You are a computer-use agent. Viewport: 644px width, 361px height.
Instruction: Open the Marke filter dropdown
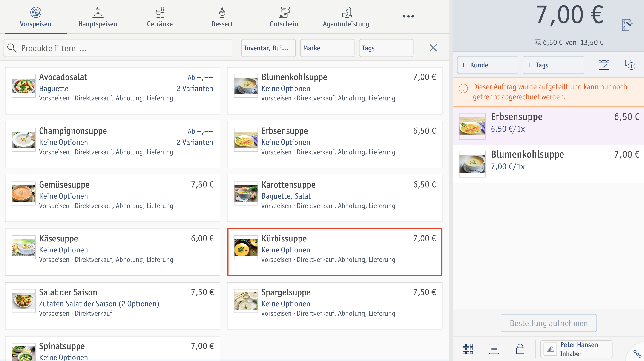click(327, 48)
